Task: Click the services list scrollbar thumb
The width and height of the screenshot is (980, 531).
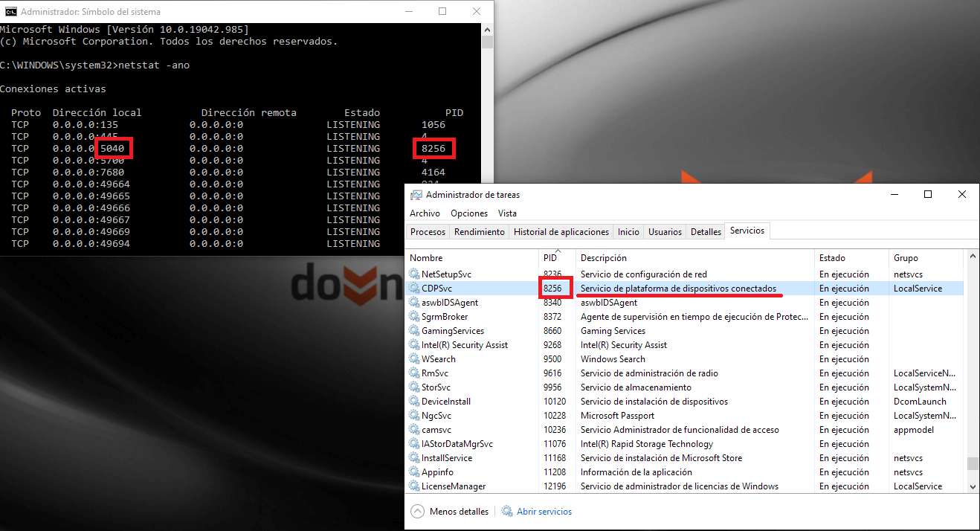Action: 972,463
